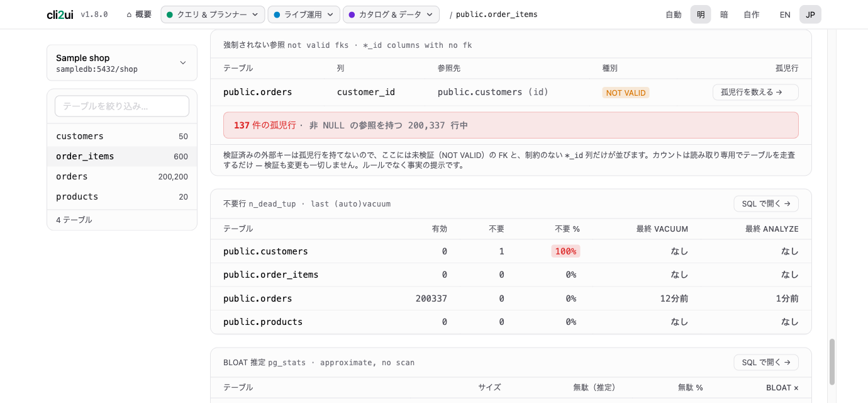Viewport: 868px width, 403px height.
Task: Expand the Sample shop connection selector
Action: 122,63
